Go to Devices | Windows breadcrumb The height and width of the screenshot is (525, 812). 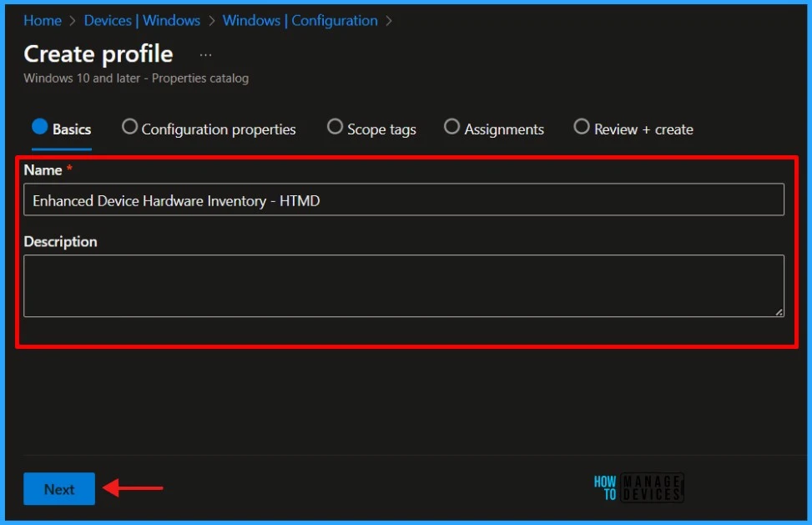tap(142, 21)
